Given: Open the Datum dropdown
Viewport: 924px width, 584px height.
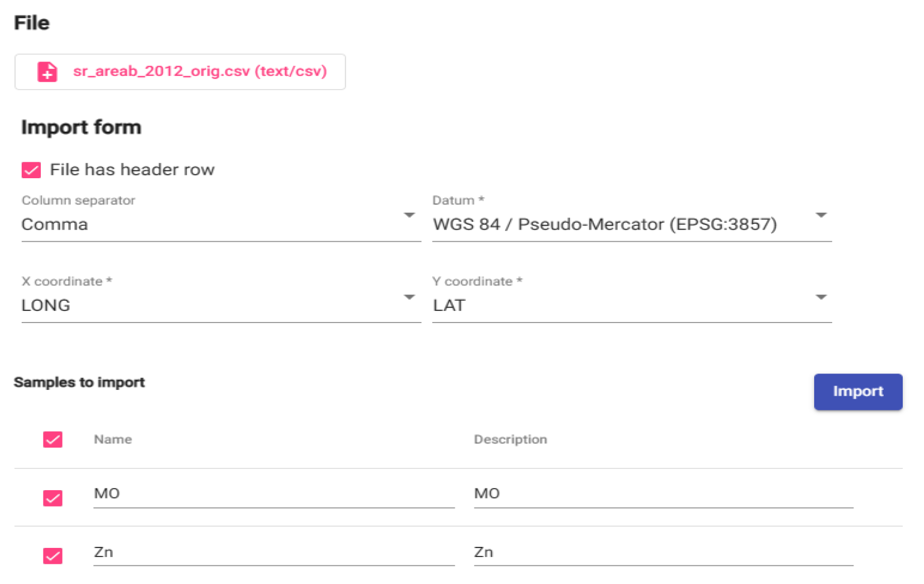Looking at the screenshot, I should pos(632,224).
